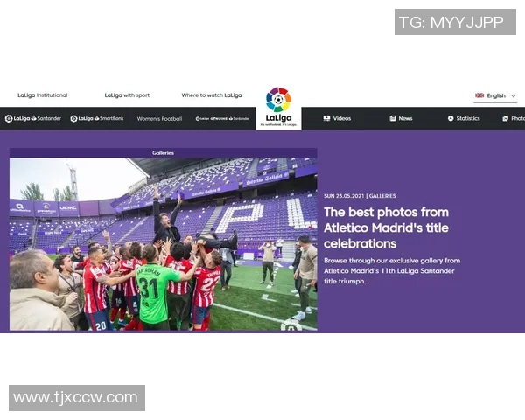The image size is (525, 420).
Task: Open the Atletico Madrid celebration photo
Action: 163,244
